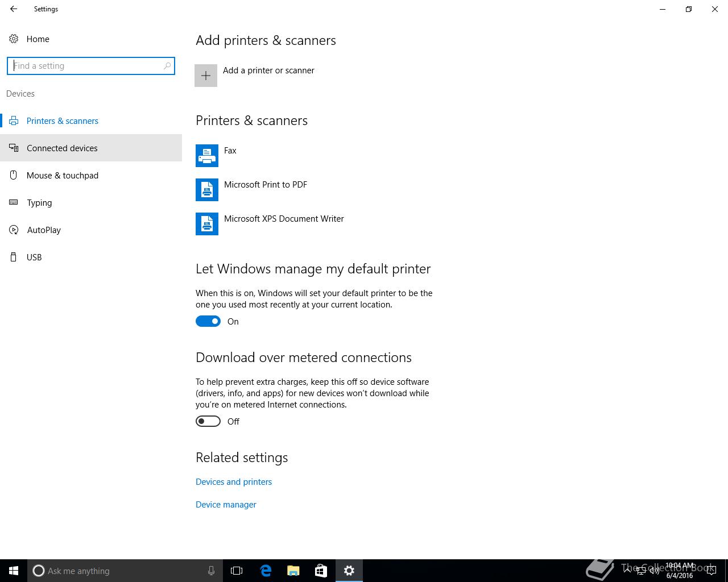Viewport: 728px width, 582px height.
Task: Restore down the Settings window
Action: pyautogui.click(x=689, y=9)
